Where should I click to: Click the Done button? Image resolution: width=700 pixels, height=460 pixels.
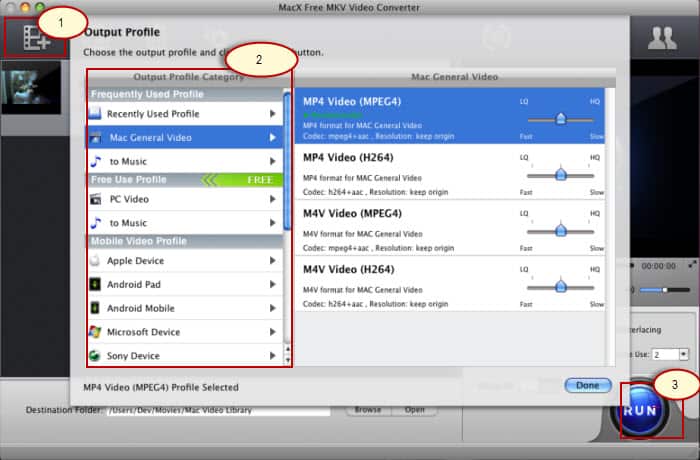click(588, 385)
